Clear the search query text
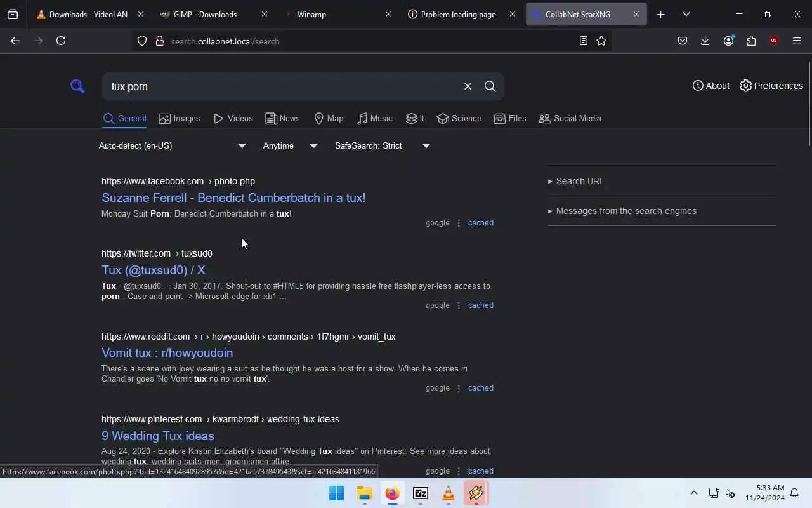This screenshot has height=508, width=812. tap(468, 86)
